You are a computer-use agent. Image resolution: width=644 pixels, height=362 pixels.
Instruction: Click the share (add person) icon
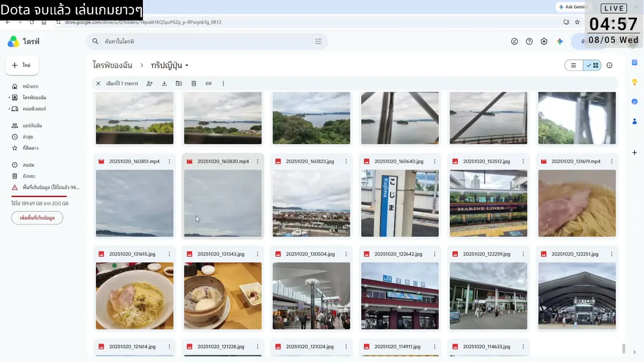click(x=149, y=83)
